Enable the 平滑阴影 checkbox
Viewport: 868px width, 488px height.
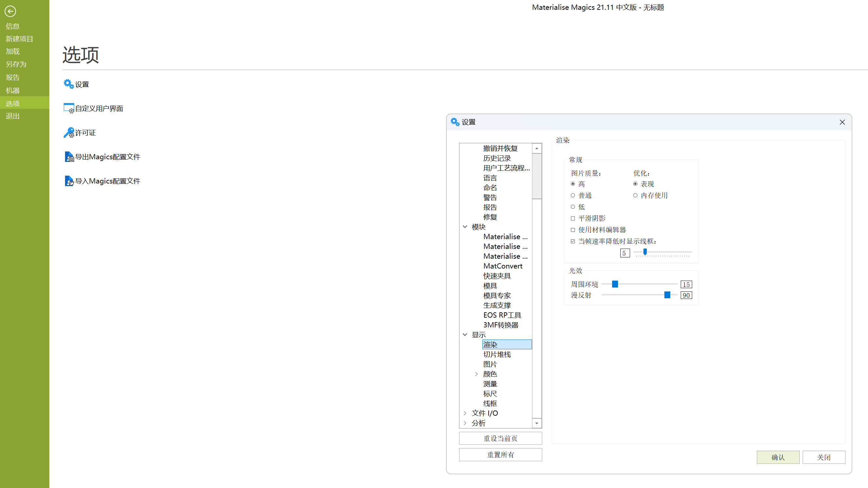pos(573,218)
